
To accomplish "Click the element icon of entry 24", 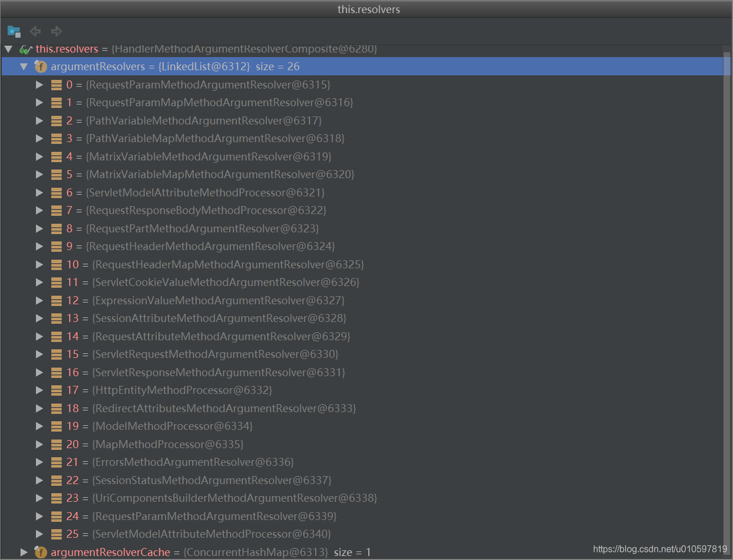I will coord(57,517).
